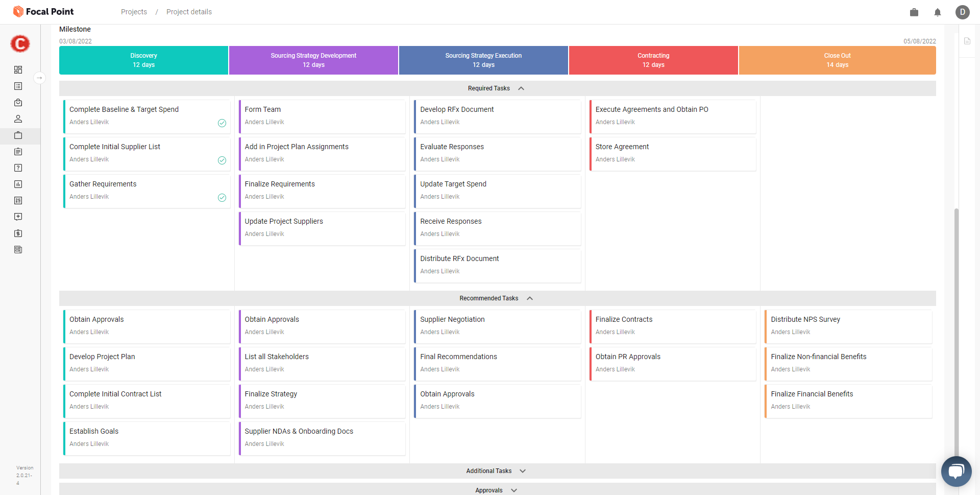Viewport: 980px width, 495px height.
Task: Expand the sidebar with the arrow button
Action: click(x=39, y=78)
